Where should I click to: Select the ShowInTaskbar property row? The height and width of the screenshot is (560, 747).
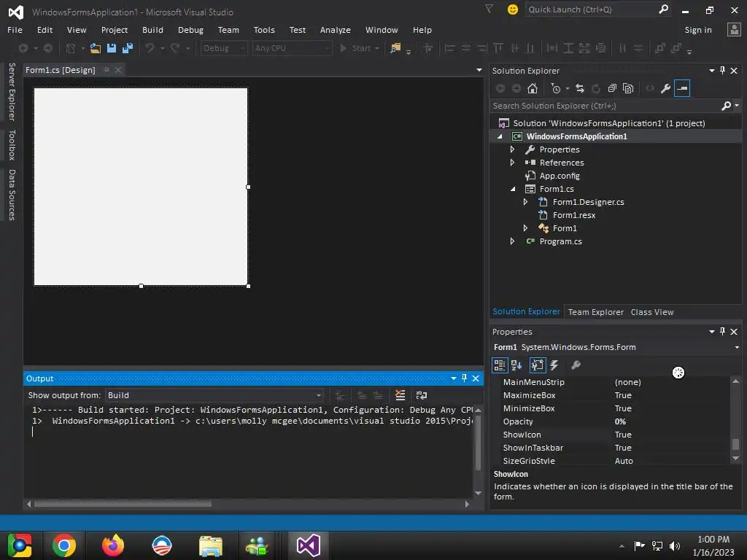(x=616, y=448)
